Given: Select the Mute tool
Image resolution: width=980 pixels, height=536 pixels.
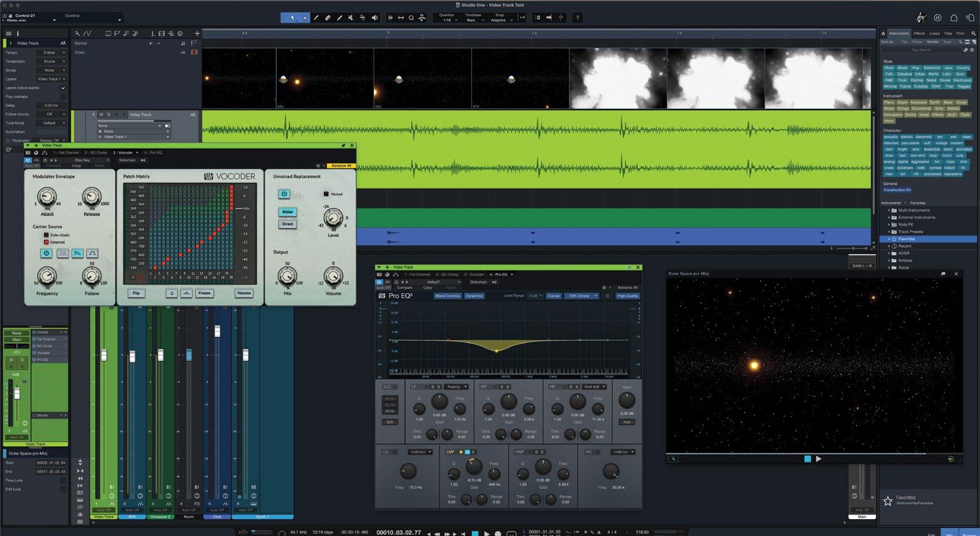Looking at the screenshot, I should click(x=351, y=18).
